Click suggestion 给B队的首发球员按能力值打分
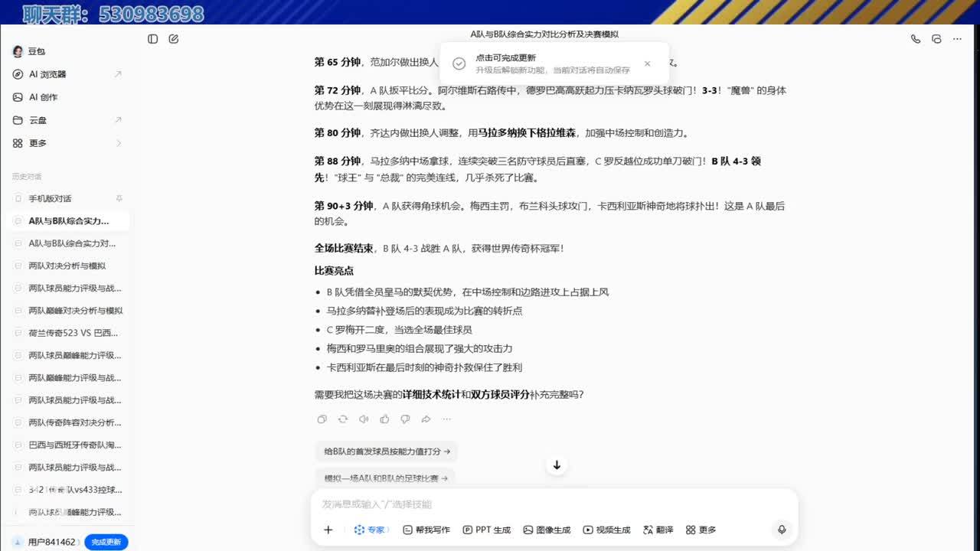Image resolution: width=980 pixels, height=551 pixels. click(x=387, y=452)
